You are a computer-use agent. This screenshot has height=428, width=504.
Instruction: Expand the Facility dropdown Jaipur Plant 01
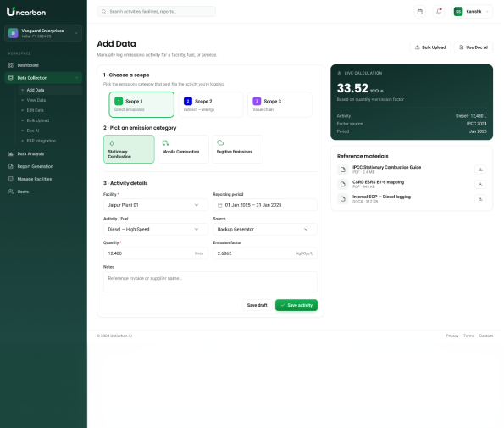[156, 205]
